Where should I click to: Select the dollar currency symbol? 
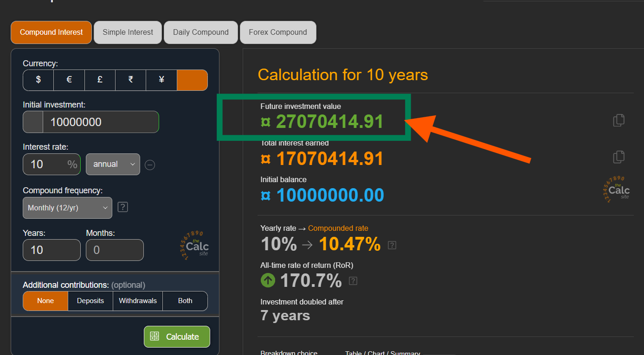[x=38, y=80]
